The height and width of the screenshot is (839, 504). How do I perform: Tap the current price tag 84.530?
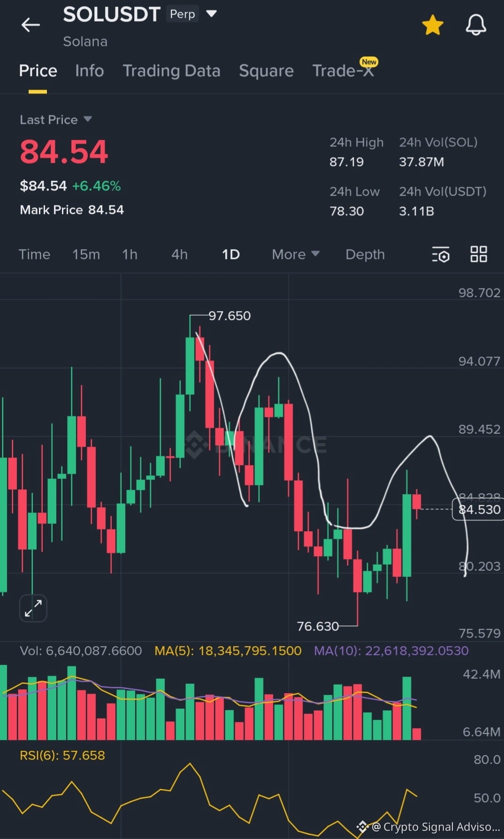(x=478, y=509)
